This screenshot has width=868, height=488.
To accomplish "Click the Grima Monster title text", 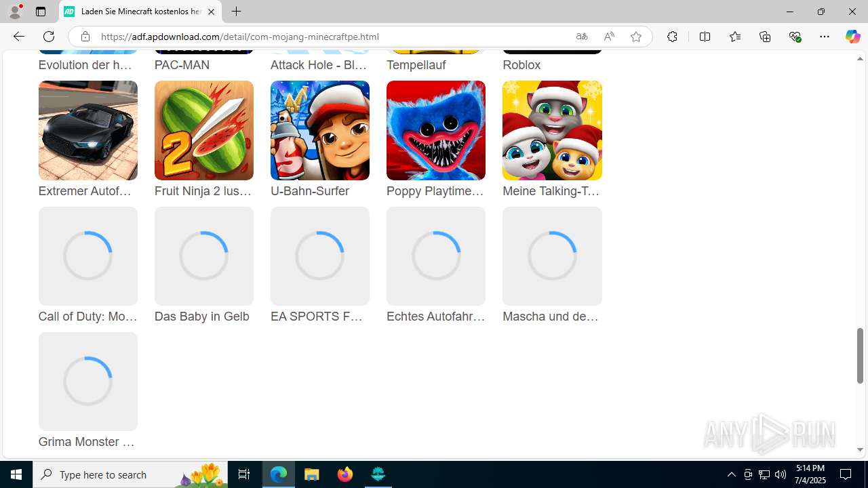I will [87, 442].
